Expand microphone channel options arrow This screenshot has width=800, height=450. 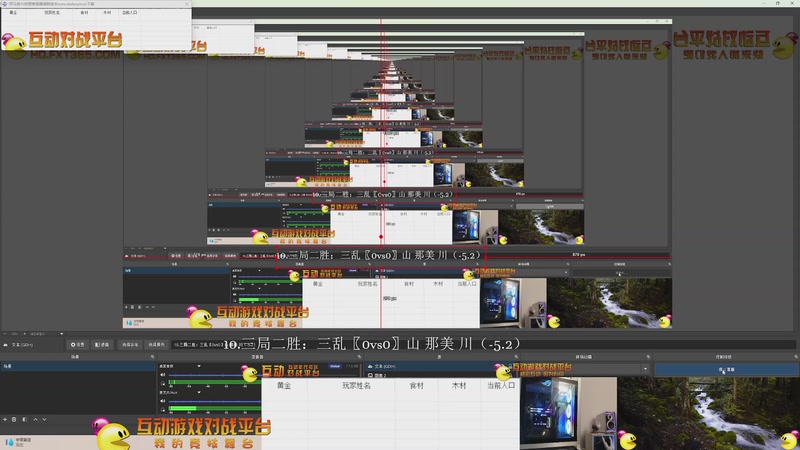[199, 392]
